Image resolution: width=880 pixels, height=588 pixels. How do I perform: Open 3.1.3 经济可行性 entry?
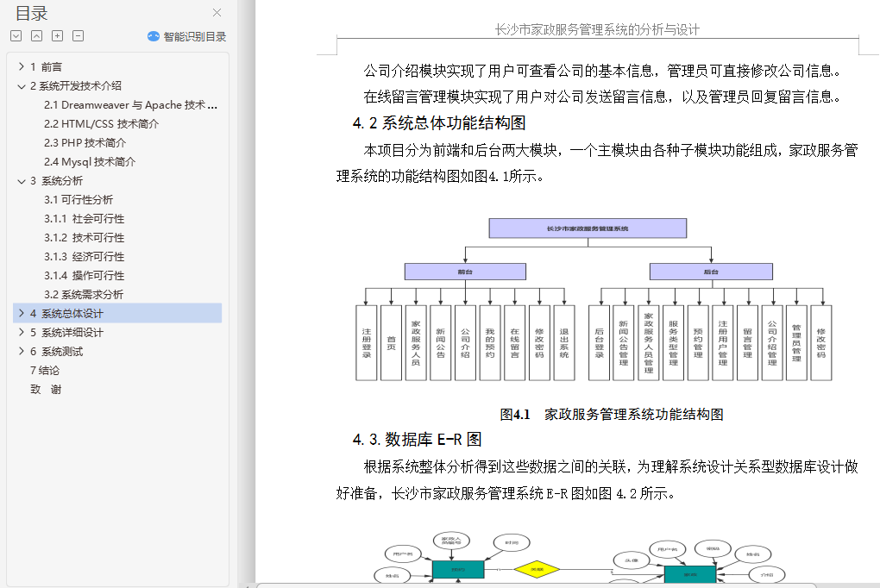[x=85, y=257]
